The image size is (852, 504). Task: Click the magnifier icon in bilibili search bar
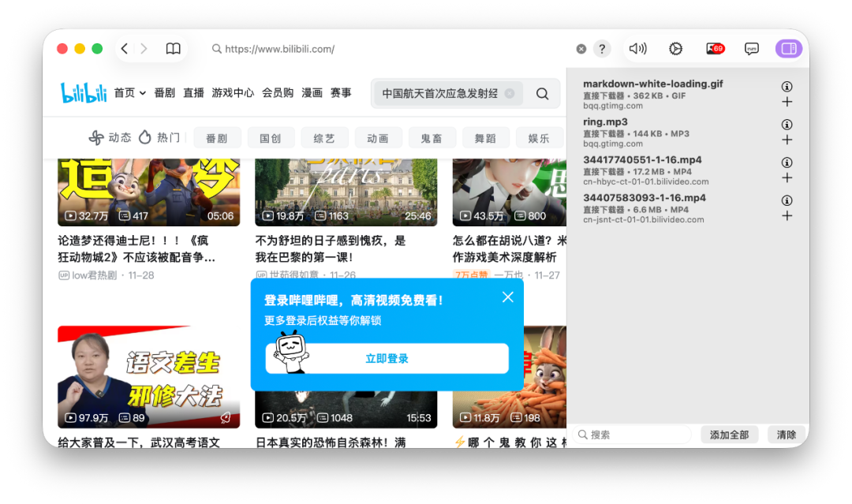pos(542,93)
